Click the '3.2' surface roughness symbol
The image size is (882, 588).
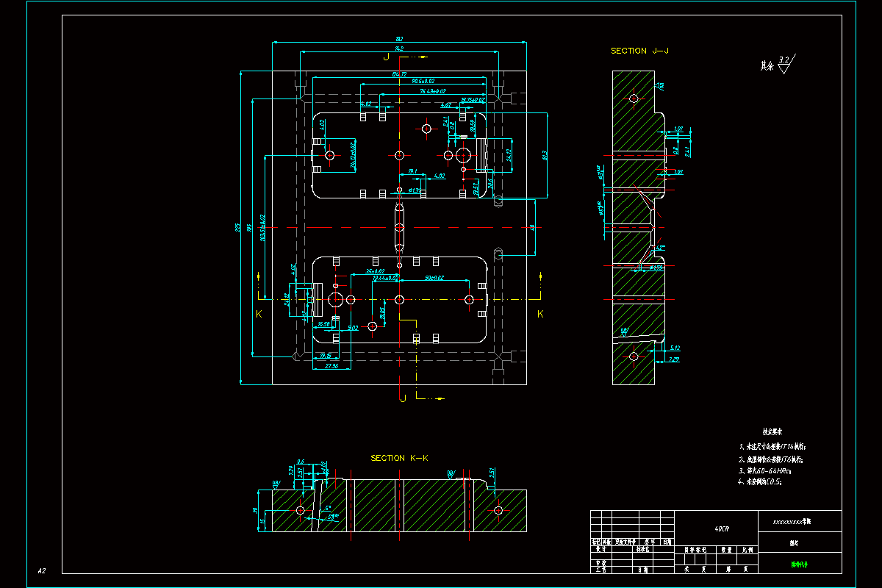click(x=787, y=65)
